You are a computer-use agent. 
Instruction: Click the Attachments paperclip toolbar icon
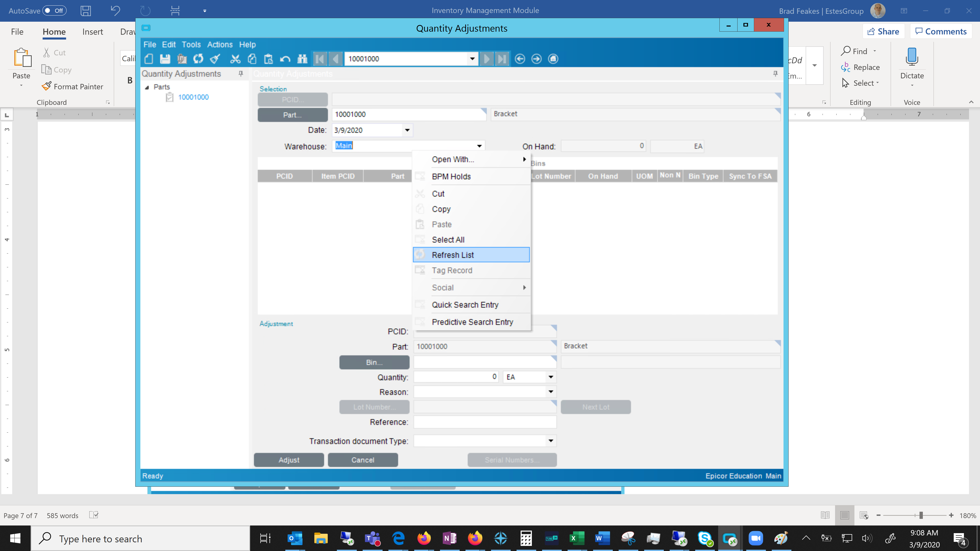[181, 59]
